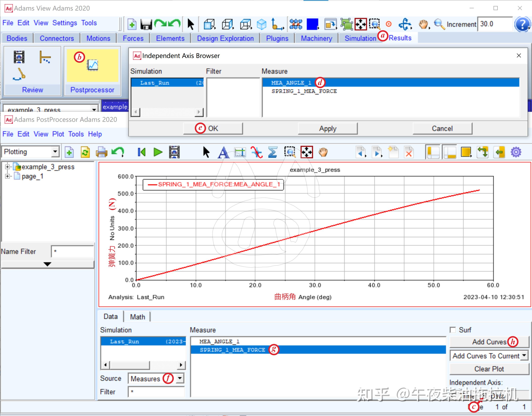Click the green play animation button
The height and width of the screenshot is (416, 532).
158,152
